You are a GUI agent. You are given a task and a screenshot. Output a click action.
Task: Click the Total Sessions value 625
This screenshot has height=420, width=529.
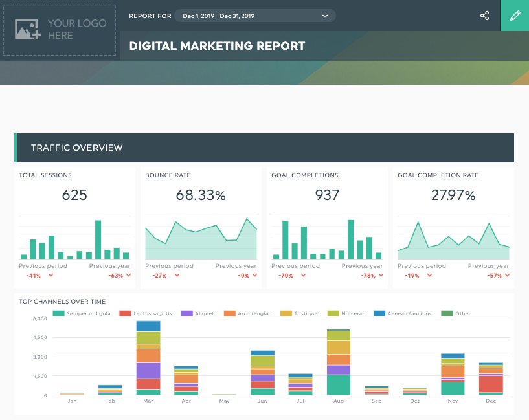pyautogui.click(x=74, y=195)
